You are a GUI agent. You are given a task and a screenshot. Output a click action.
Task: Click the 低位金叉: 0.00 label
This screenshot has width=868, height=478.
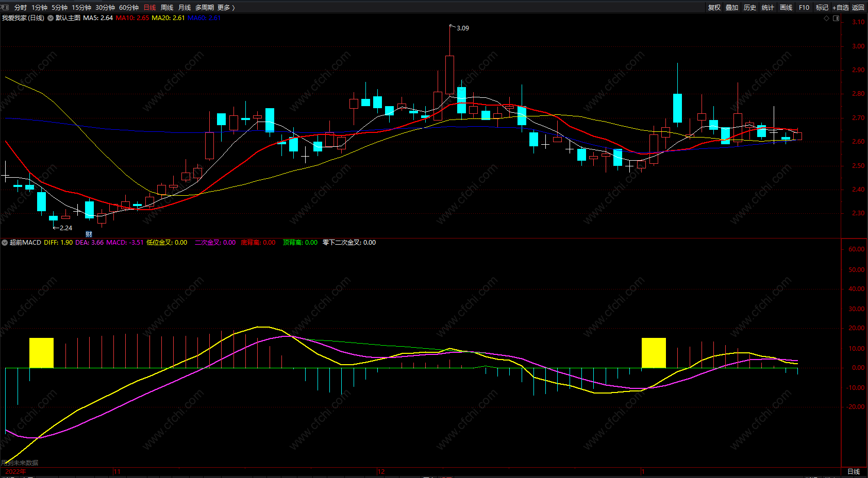click(167, 243)
